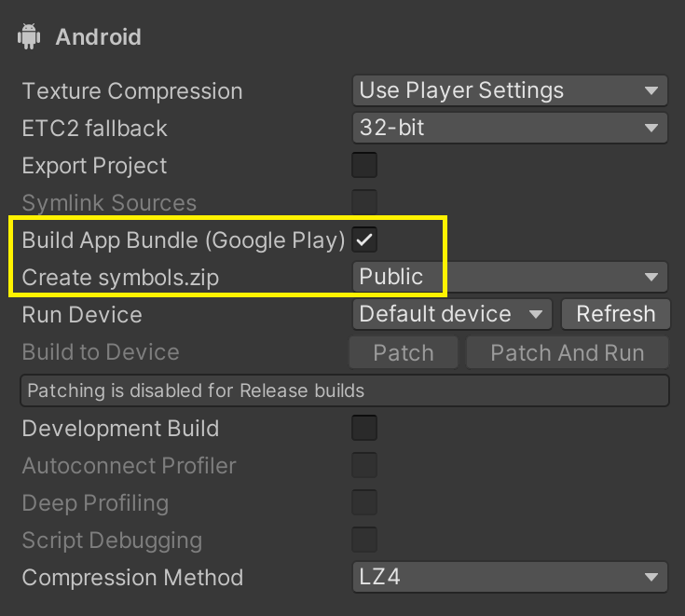
Task: Click the Development Build label
Action: (x=120, y=428)
